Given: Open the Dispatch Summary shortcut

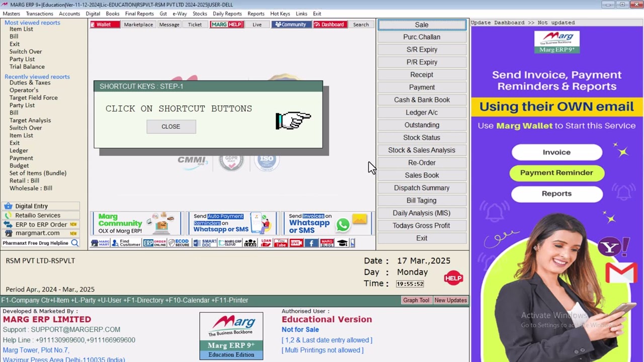Looking at the screenshot, I should click(422, 188).
